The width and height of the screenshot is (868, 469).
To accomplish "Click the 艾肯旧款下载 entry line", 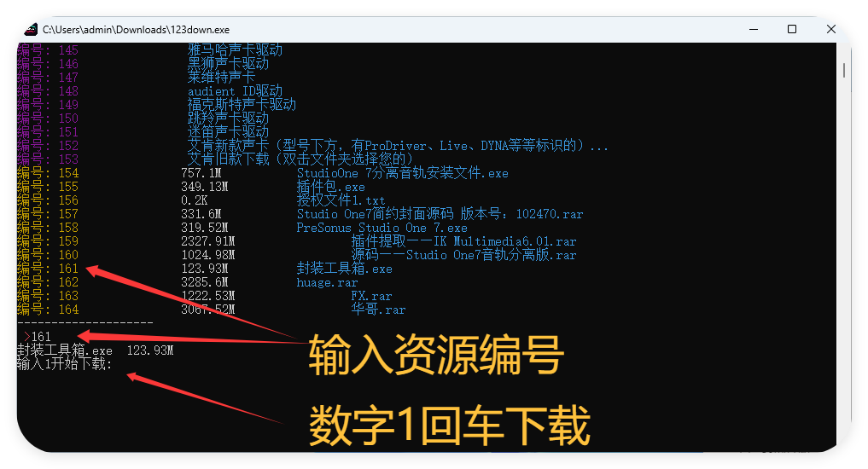I will click(x=300, y=159).
